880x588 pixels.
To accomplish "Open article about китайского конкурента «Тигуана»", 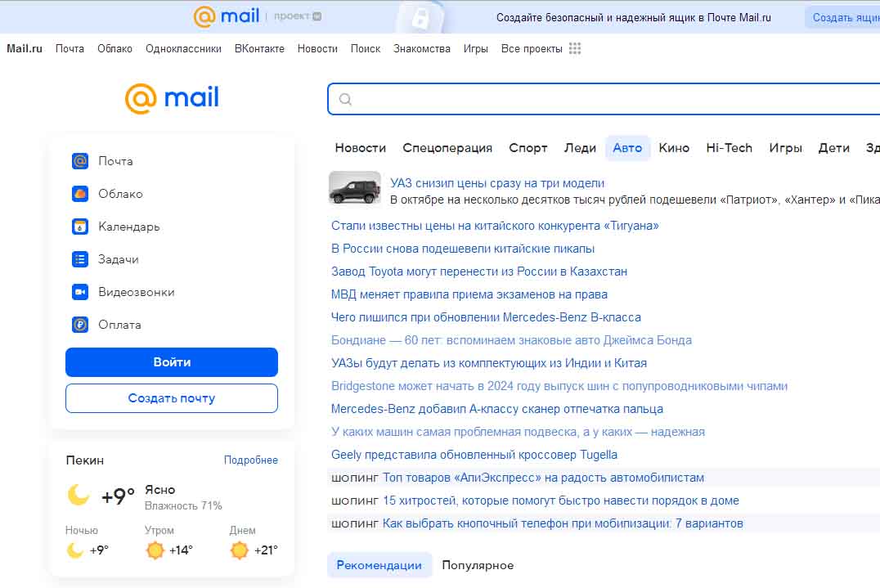I will [495, 226].
